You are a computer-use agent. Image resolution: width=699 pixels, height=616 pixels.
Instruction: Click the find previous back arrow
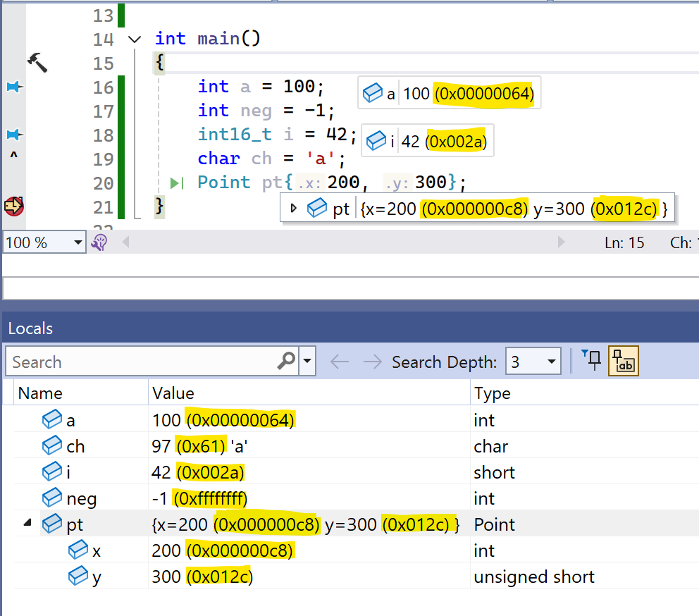(x=340, y=362)
